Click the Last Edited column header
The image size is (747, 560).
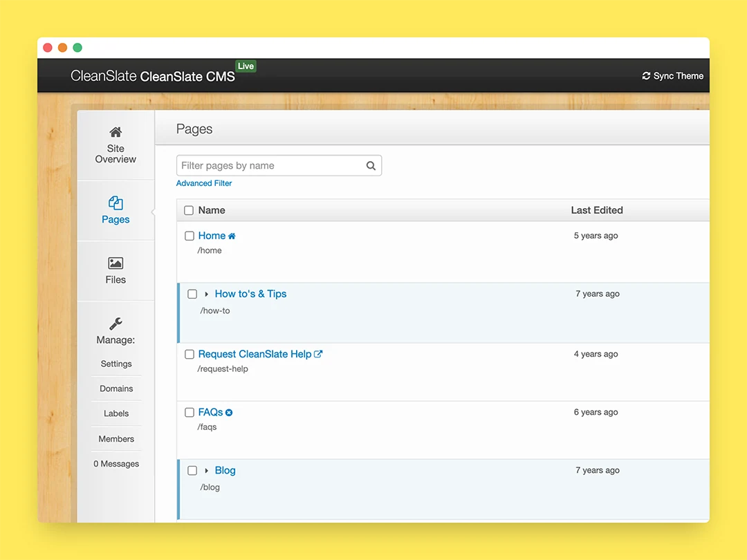(597, 210)
